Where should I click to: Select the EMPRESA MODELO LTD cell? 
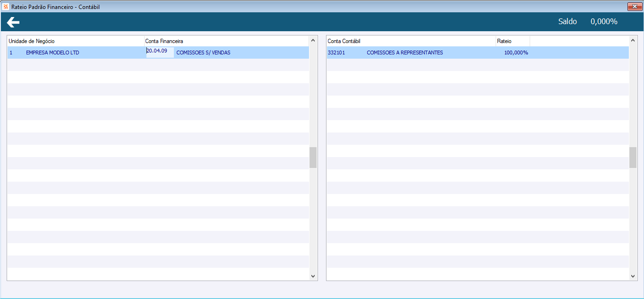[52, 53]
